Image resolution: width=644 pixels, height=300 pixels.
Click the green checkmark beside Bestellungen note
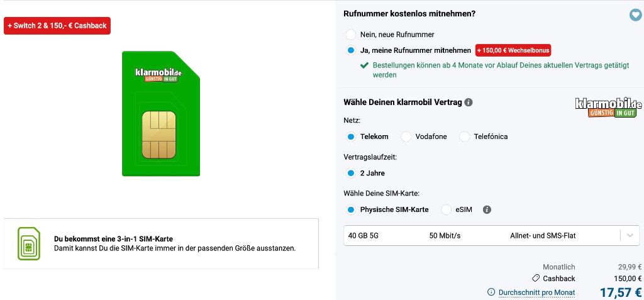click(364, 65)
